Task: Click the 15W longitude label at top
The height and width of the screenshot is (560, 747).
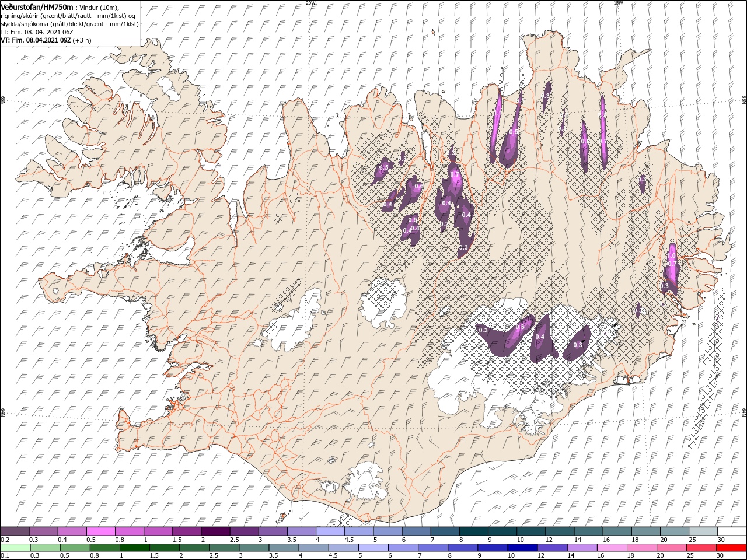Action: click(618, 2)
